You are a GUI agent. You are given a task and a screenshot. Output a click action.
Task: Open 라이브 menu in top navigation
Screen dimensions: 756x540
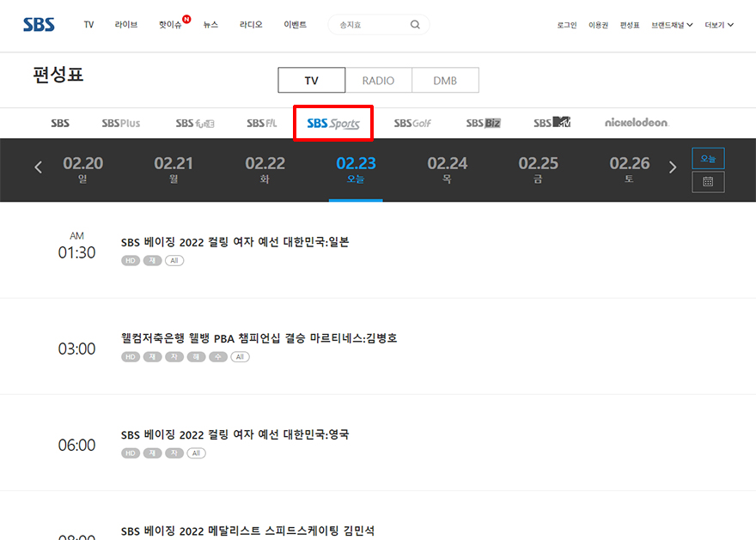125,25
